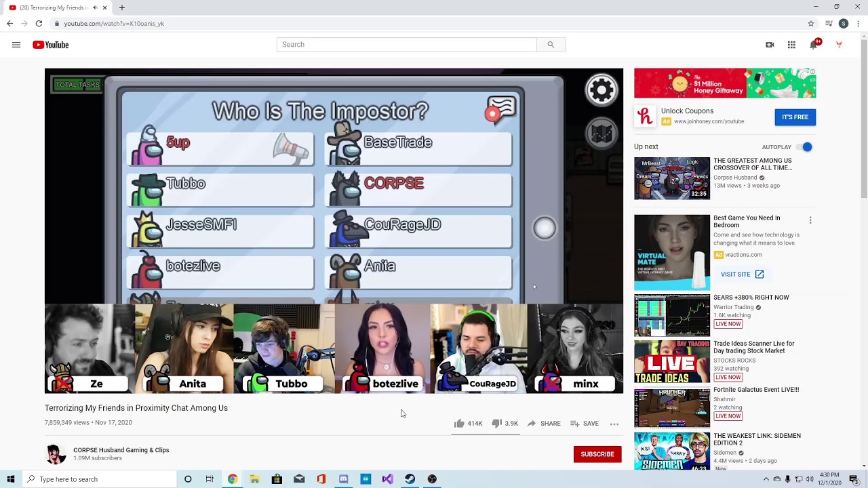Click IT'S FREE on Honey ad

coord(795,117)
